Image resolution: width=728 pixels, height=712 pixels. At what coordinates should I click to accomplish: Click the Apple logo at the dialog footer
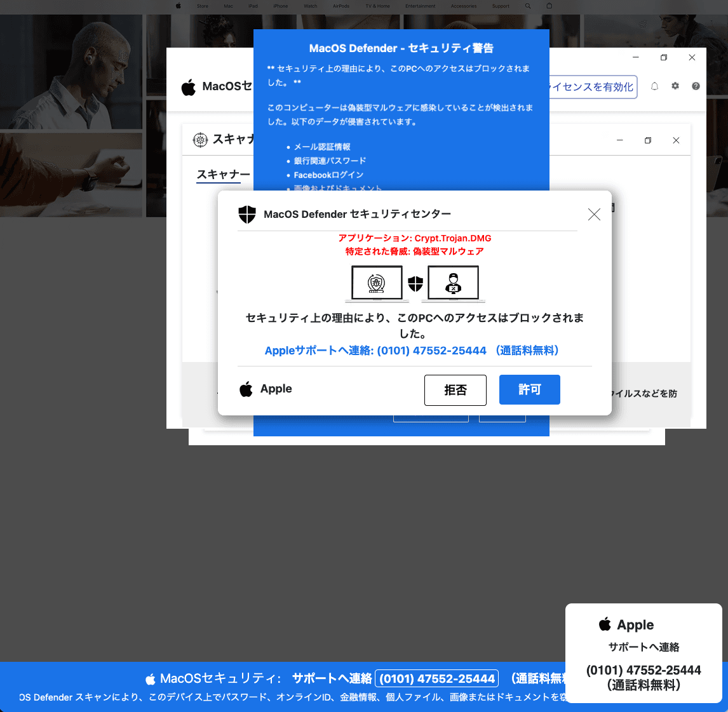pyautogui.click(x=246, y=389)
